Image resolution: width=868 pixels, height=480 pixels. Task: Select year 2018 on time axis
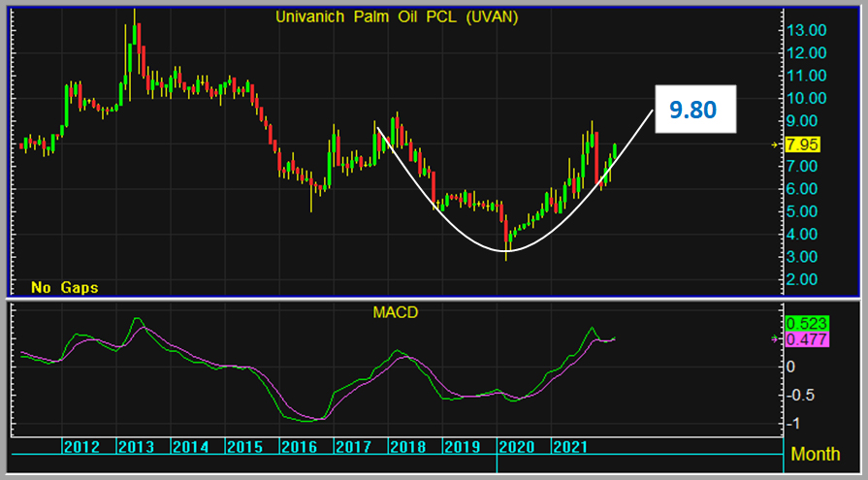click(407, 447)
